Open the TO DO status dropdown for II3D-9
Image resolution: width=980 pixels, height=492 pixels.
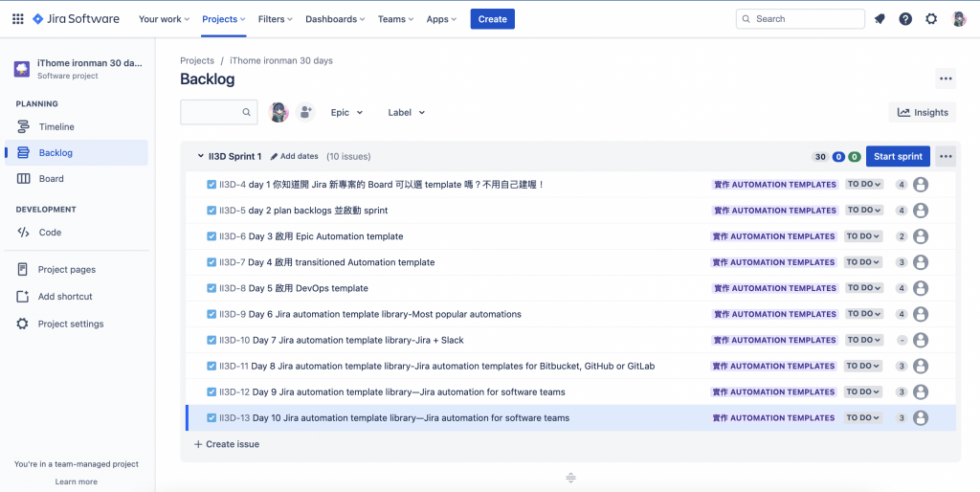pyautogui.click(x=864, y=314)
